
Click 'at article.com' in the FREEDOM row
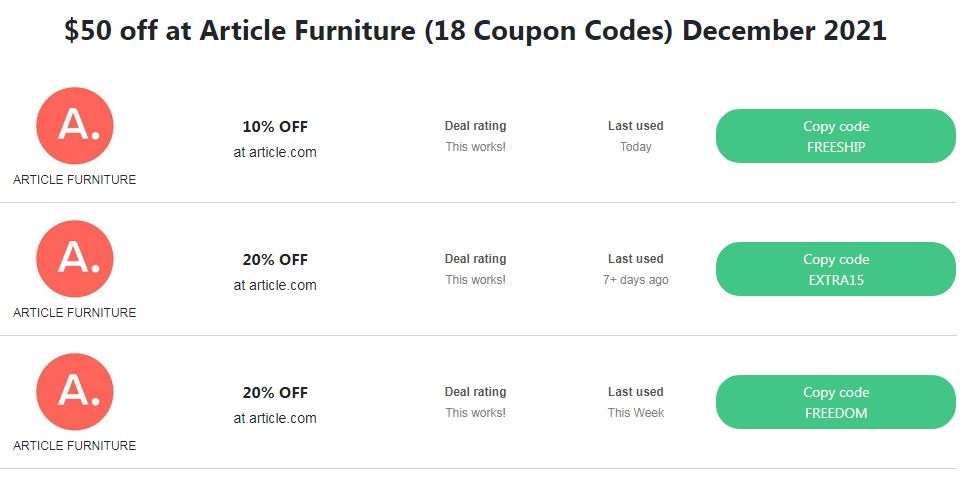(275, 418)
